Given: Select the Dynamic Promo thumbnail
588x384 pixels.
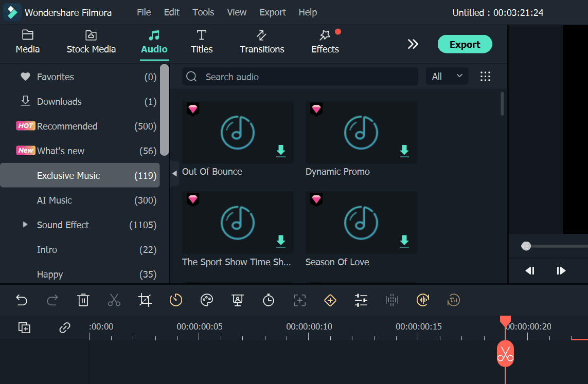Looking at the screenshot, I should (361, 132).
